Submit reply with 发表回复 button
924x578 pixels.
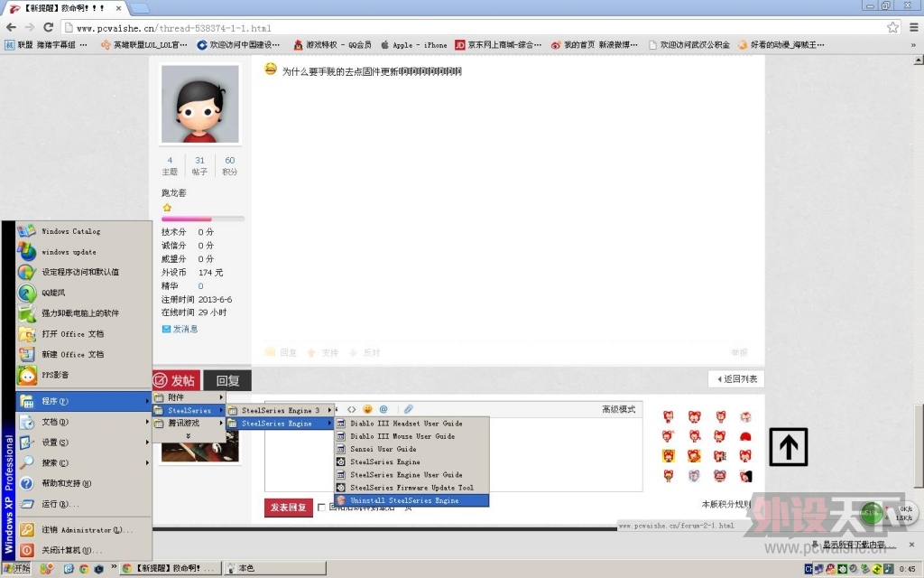288,508
